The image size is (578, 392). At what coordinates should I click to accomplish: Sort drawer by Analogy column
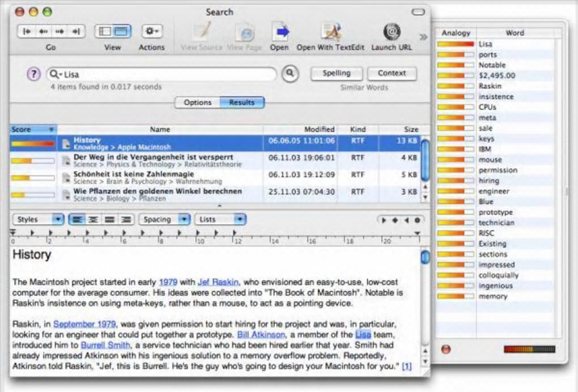pos(456,33)
